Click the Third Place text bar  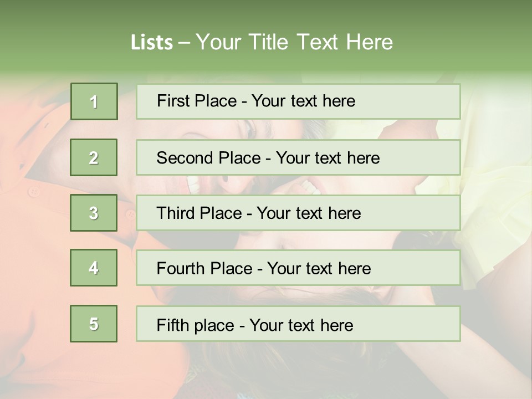click(x=298, y=213)
